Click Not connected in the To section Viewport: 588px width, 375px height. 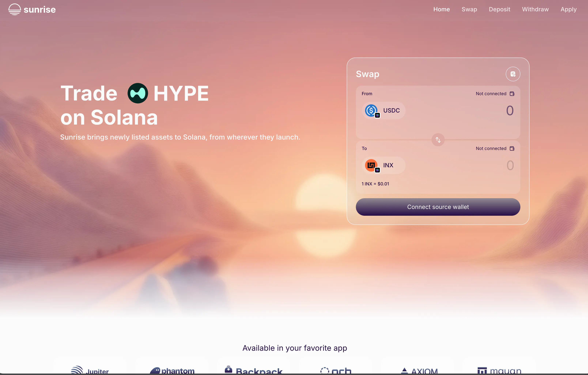(x=491, y=149)
